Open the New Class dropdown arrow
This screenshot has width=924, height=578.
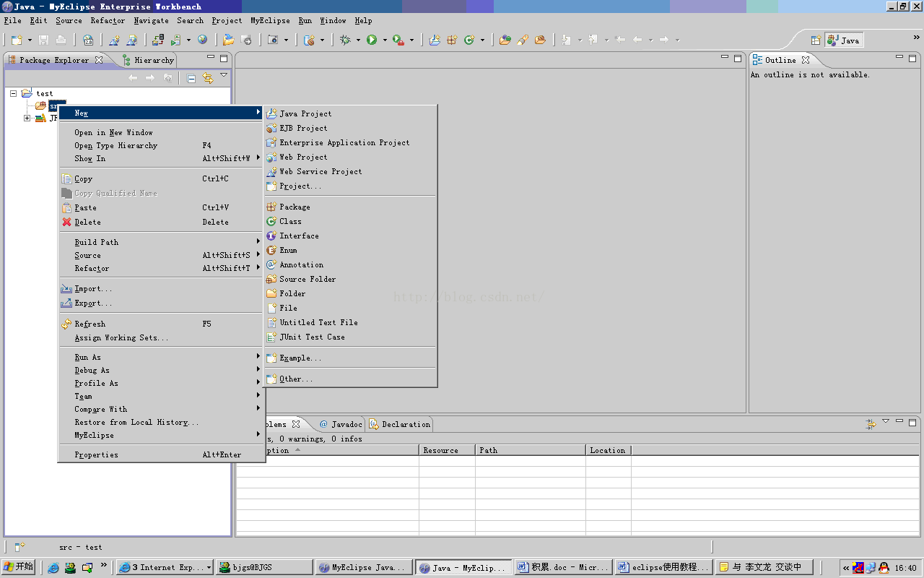click(482, 40)
